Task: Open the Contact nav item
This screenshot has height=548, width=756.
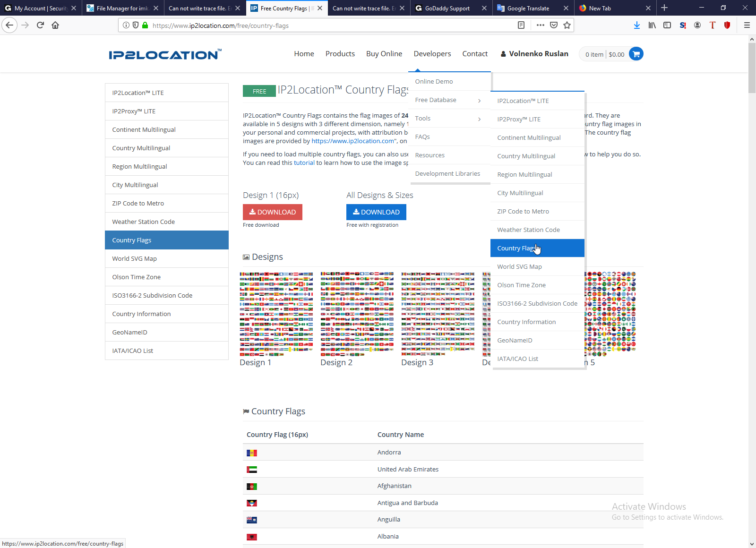Action: pos(475,54)
